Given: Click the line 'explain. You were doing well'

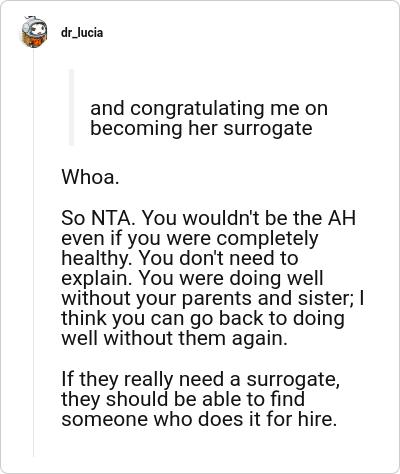Looking at the screenshot, I should 192,278.
